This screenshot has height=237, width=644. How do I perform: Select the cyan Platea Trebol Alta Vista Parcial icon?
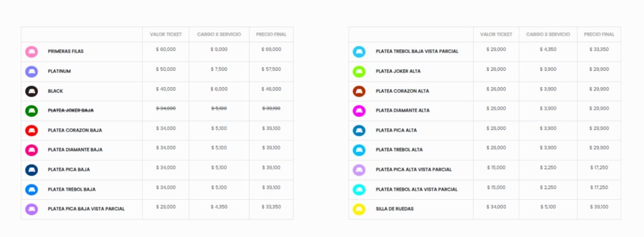(x=359, y=189)
